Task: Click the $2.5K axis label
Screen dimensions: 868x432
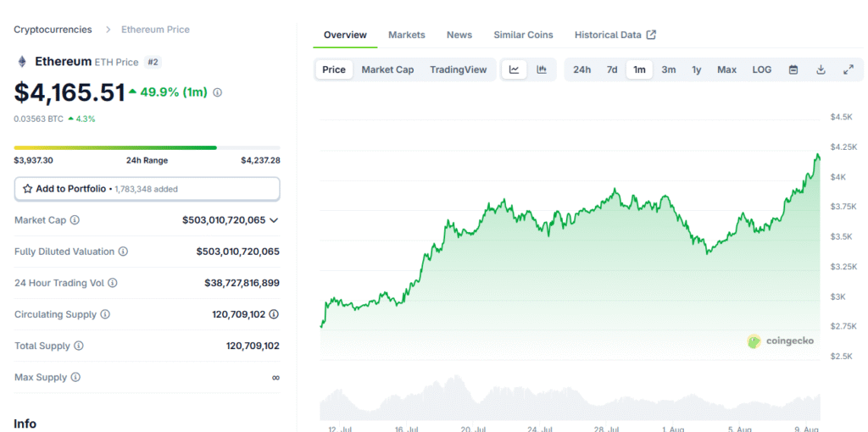Action: point(841,356)
